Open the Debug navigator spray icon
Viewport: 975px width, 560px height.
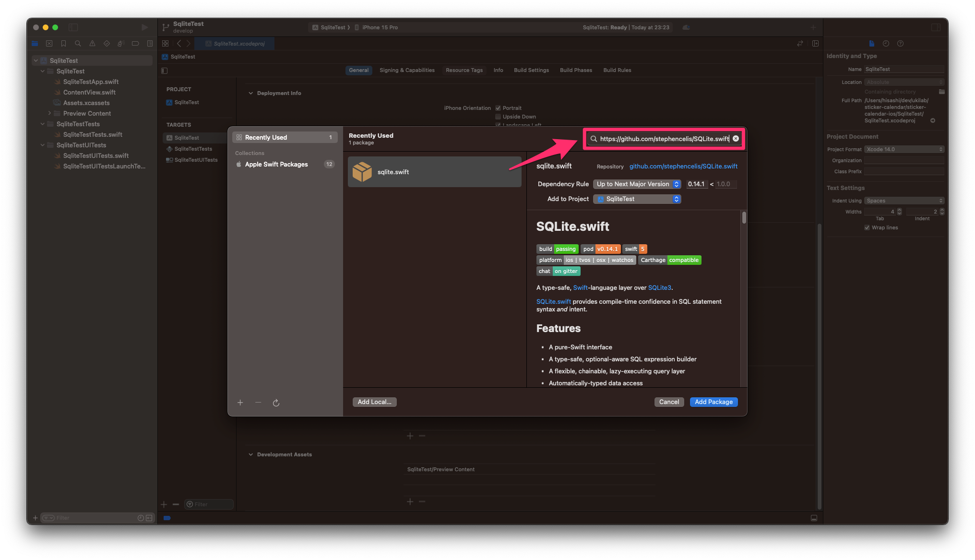pyautogui.click(x=121, y=44)
